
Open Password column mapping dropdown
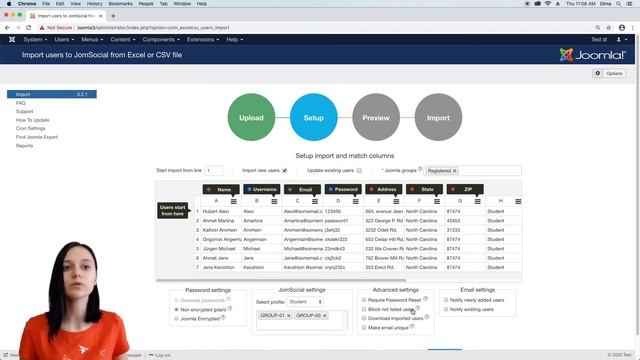coord(343,189)
